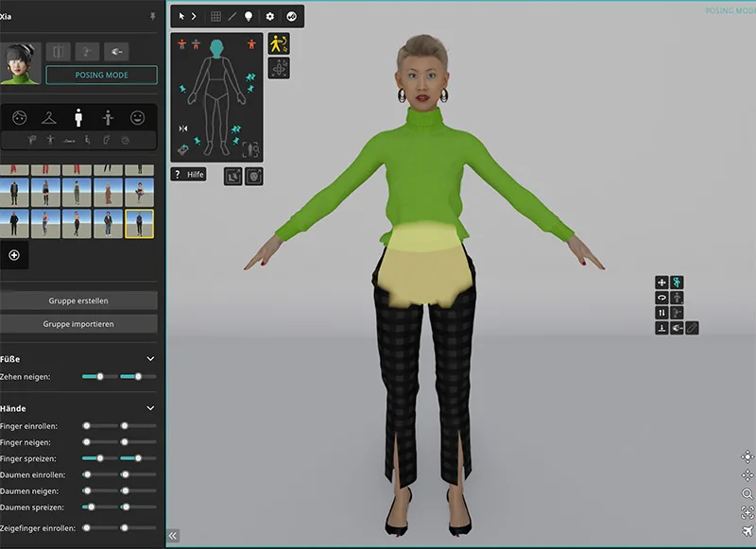Screen dimensions: 756x549
Task: Collapse the Hände section
Action: (x=150, y=408)
